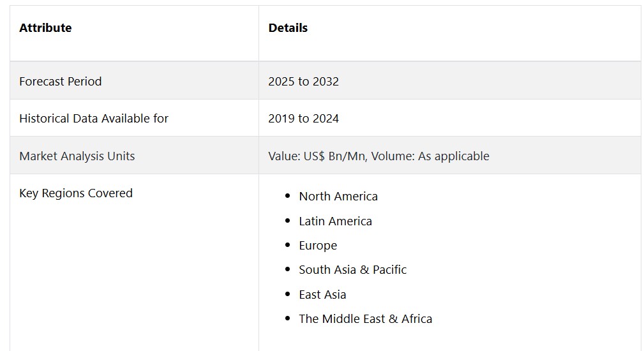The width and height of the screenshot is (644, 351).
Task: Click the bullet before Latin America
Action: [287, 220]
